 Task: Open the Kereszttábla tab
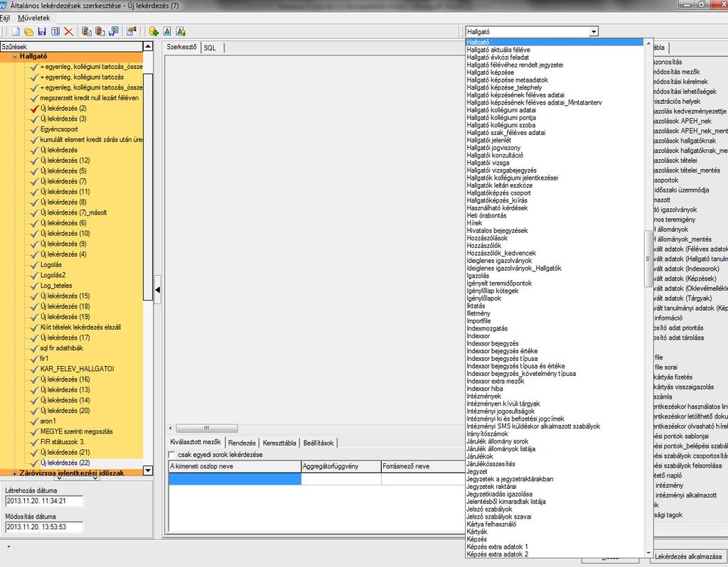pos(279,443)
